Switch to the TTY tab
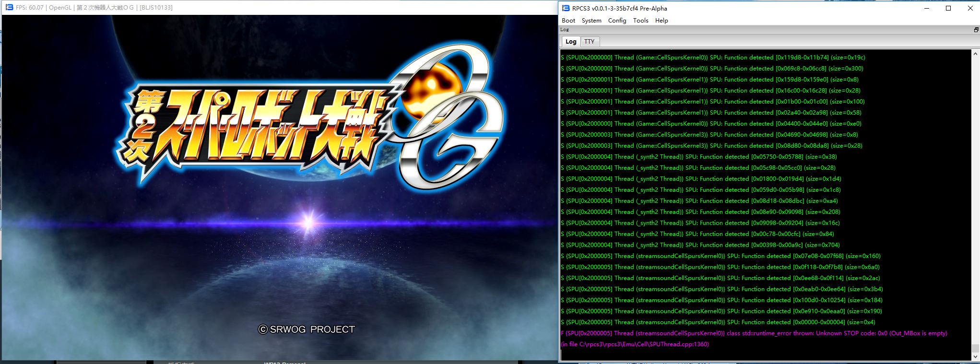Image resolution: width=980 pixels, height=364 pixels. [590, 42]
